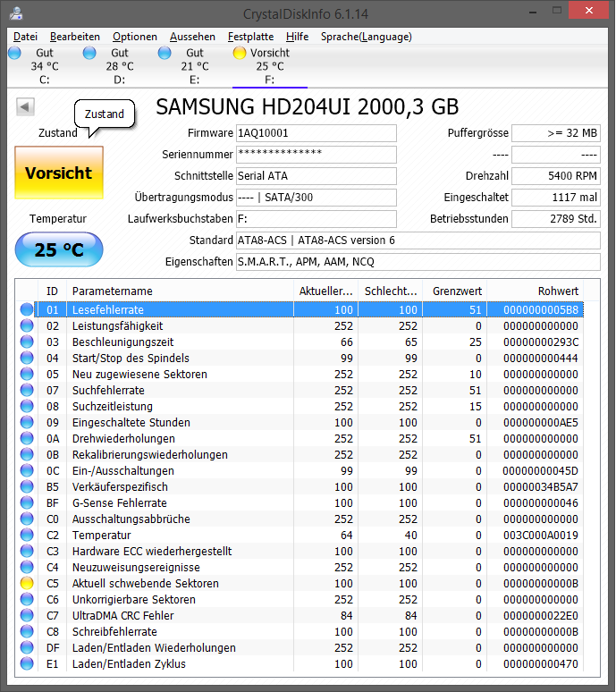The width and height of the screenshot is (616, 692).
Task: Select the G-Sense Fehlerrate parameter name
Action: pyautogui.click(x=120, y=502)
